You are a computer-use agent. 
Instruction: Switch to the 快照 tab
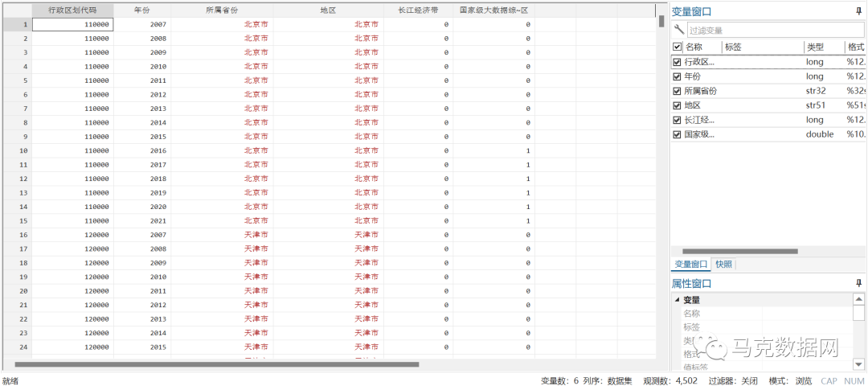pos(723,264)
